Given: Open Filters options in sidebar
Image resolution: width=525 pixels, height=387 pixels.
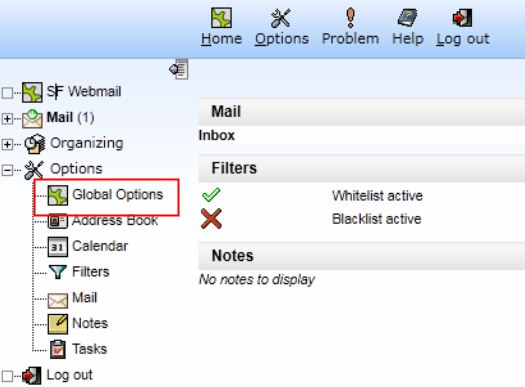Looking at the screenshot, I should coord(91,272).
